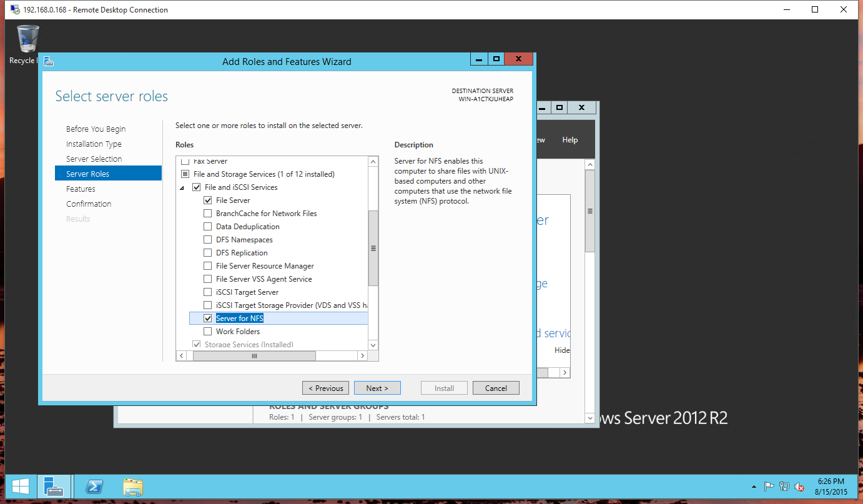Show hidden tray icons arrow
This screenshot has height=504, width=863.
coord(754,487)
